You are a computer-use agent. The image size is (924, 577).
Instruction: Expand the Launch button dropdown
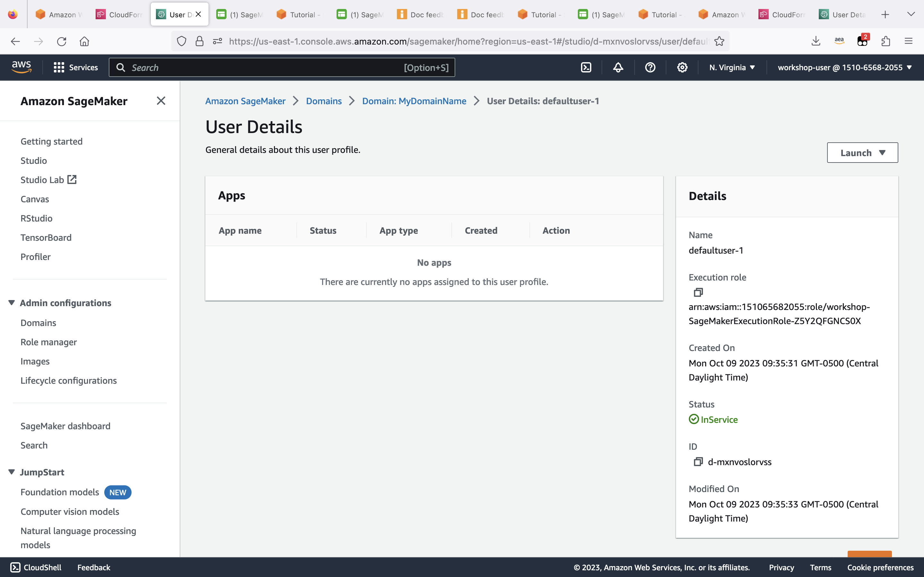pyautogui.click(x=882, y=153)
